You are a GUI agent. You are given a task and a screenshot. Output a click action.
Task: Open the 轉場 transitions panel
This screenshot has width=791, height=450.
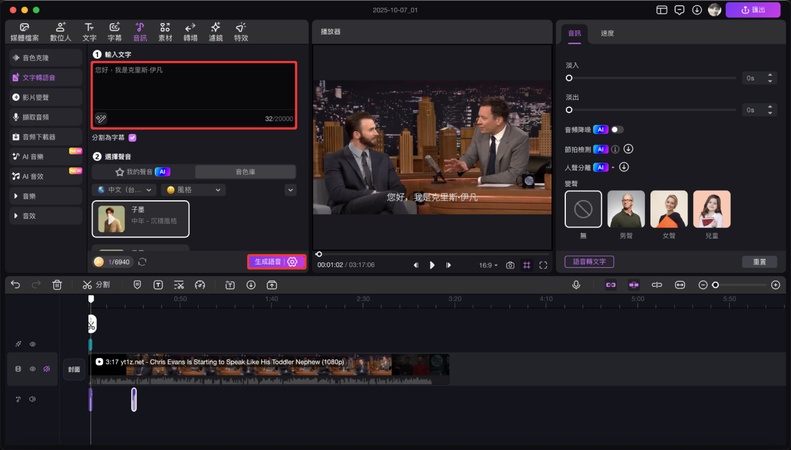tap(189, 31)
